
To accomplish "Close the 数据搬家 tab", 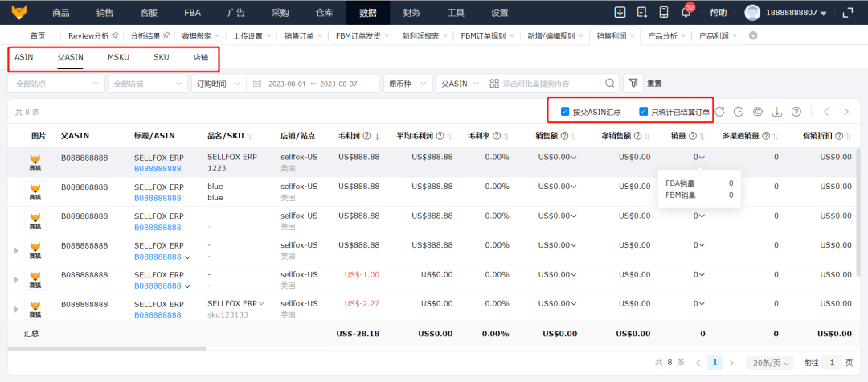I will tap(218, 35).
